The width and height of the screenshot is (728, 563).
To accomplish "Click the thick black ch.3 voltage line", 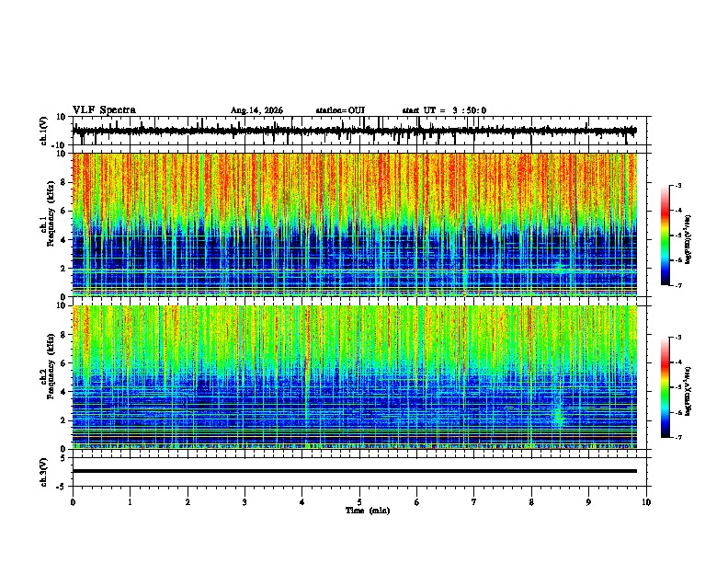I will (354, 471).
